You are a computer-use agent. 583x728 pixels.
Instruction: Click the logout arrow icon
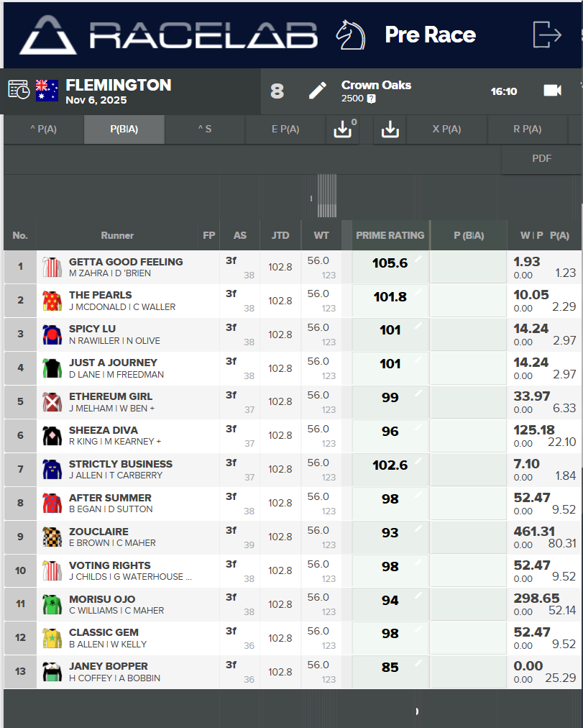pos(547,34)
